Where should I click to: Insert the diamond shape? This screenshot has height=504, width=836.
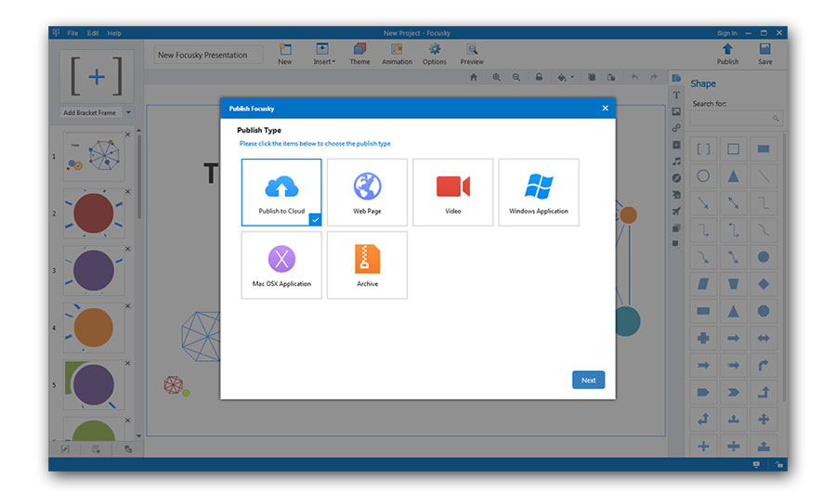pyautogui.click(x=764, y=284)
